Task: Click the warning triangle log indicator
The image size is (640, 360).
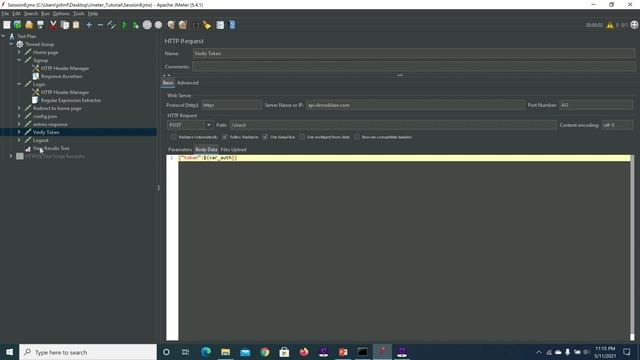Action: click(x=610, y=25)
